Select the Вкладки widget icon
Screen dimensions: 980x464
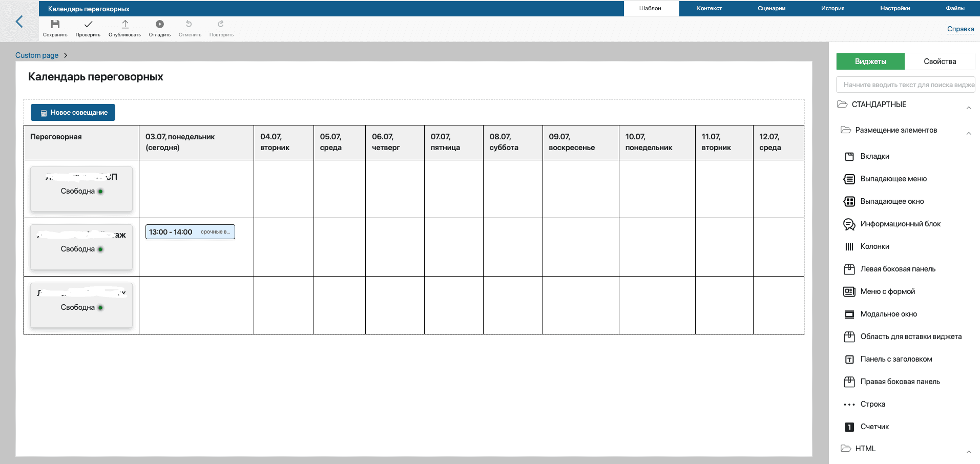pyautogui.click(x=849, y=157)
